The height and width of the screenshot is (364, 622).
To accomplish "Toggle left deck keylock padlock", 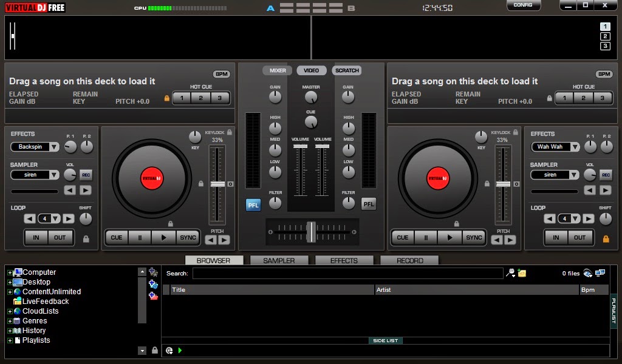I will coord(230,132).
